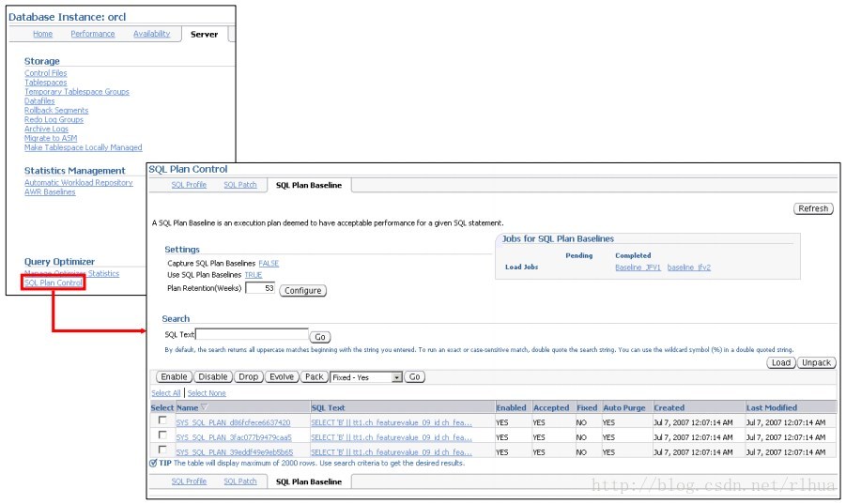Select SQL Plan Baseline tab above the settings
This screenshot has height=504, width=846.
309,185
